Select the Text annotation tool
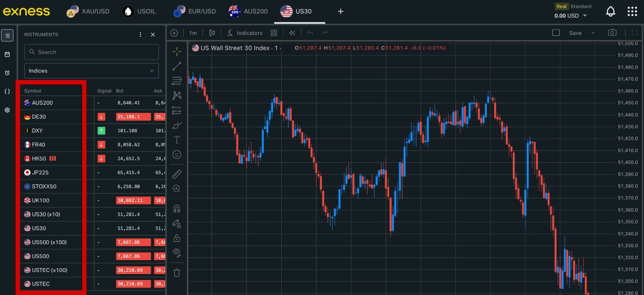 pyautogui.click(x=177, y=140)
